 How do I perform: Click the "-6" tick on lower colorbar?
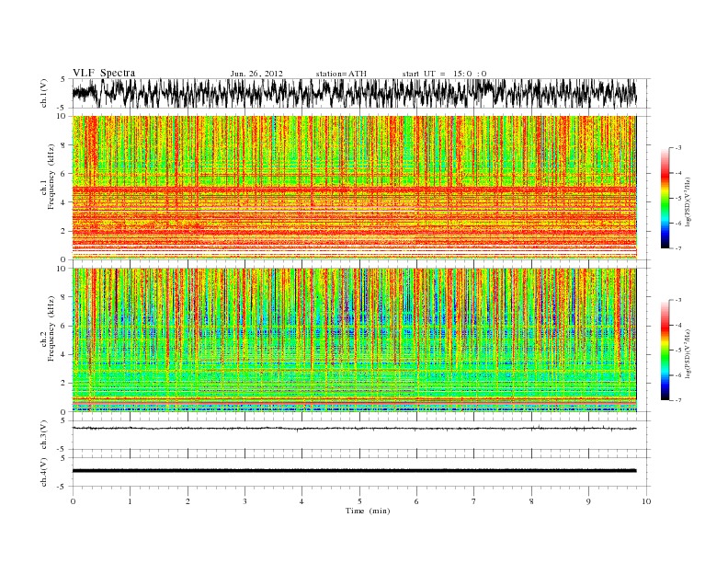pyautogui.click(x=677, y=374)
